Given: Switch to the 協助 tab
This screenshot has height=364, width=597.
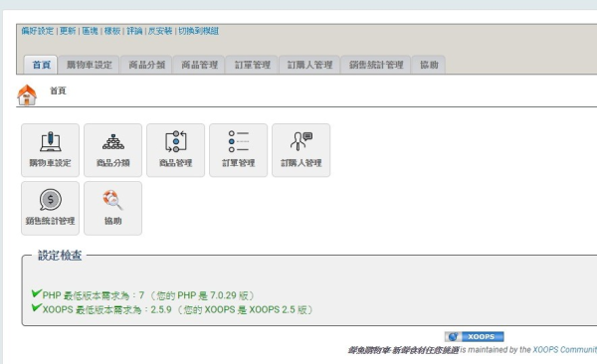Looking at the screenshot, I should (429, 65).
